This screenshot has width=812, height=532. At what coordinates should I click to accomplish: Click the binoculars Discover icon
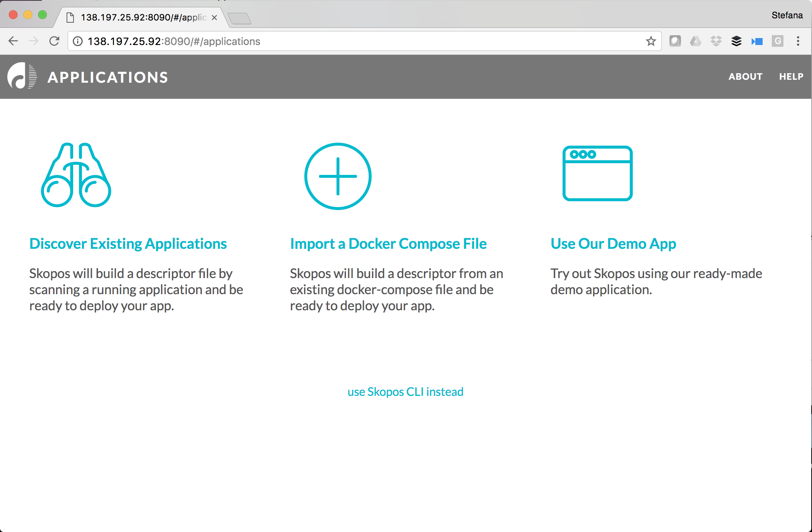pos(76,175)
